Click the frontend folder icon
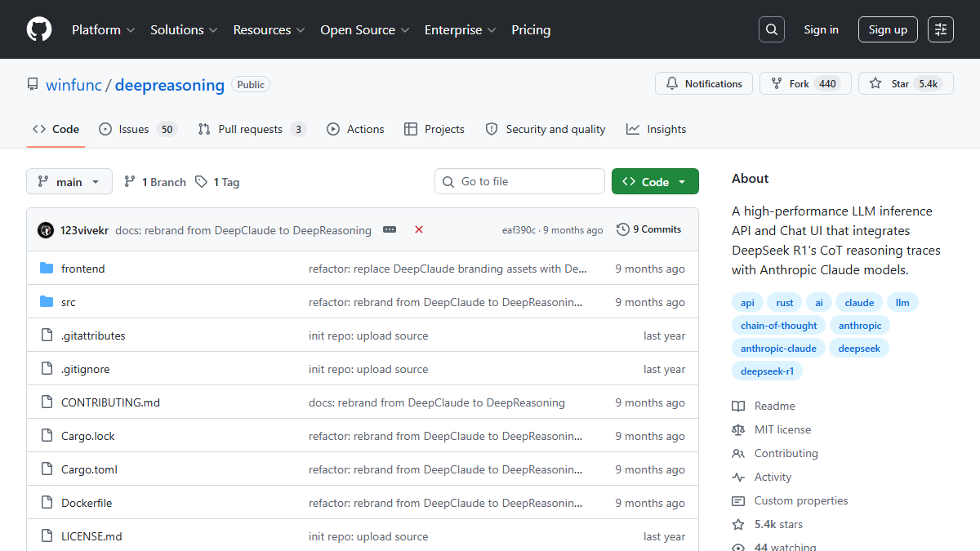 [47, 269]
